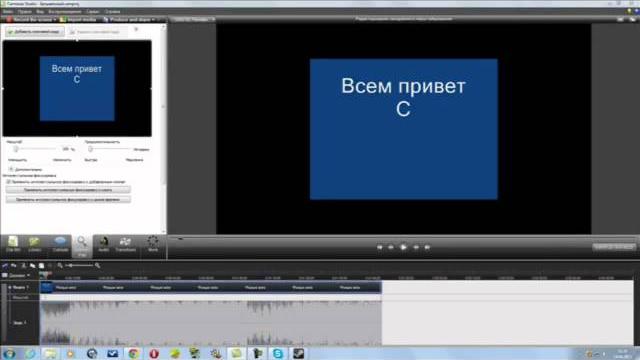This screenshot has width=640, height=360.
Task: Adjust the duration slider handle
Action: coord(91,149)
